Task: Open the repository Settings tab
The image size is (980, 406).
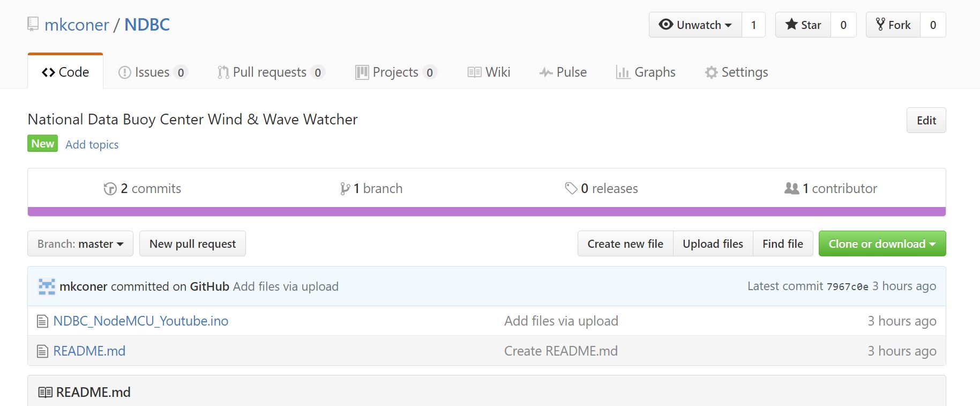Action: coord(737,72)
